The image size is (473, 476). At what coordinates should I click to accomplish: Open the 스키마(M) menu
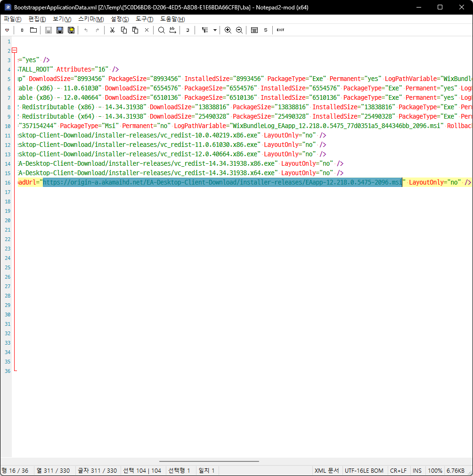(91, 19)
